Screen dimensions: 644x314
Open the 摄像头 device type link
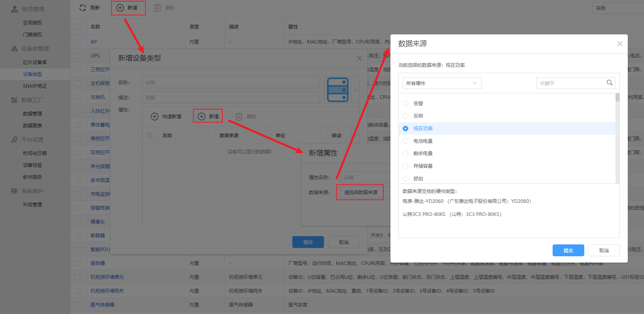(x=98, y=222)
